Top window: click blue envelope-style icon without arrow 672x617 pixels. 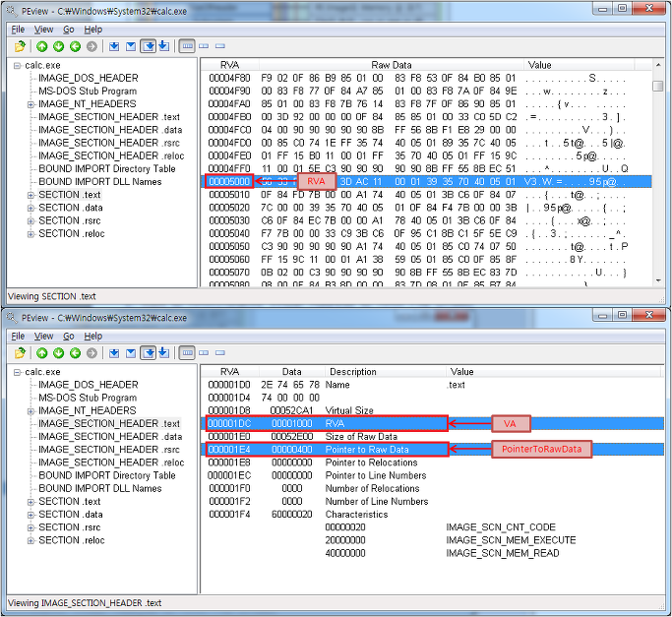pyautogui.click(x=131, y=46)
